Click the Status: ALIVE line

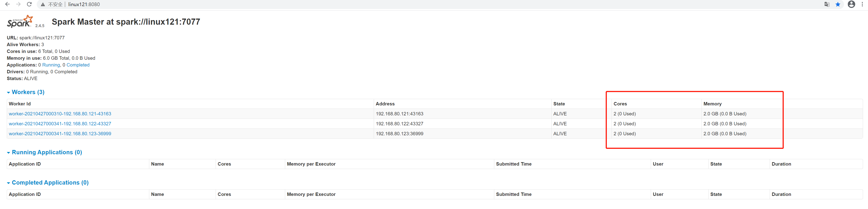point(22,78)
